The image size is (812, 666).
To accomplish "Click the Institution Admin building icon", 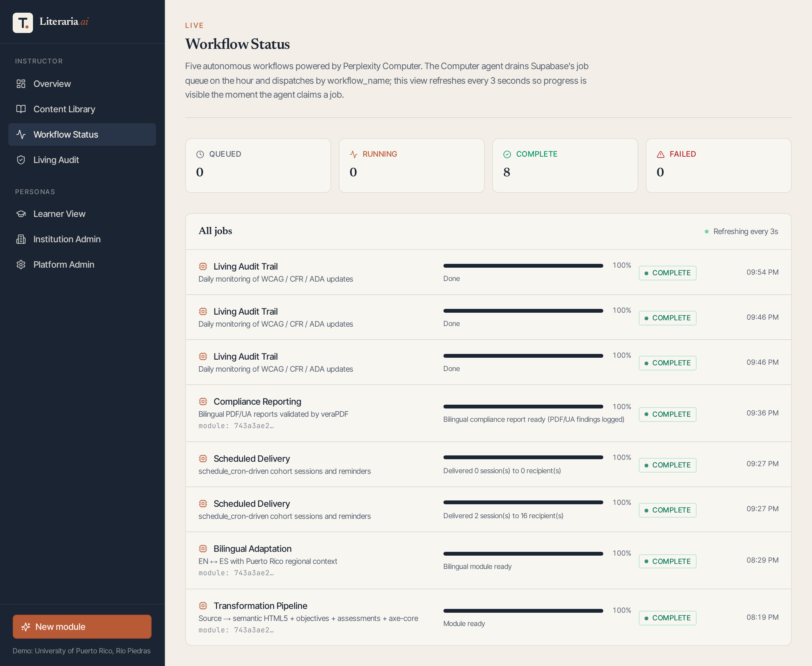I will (x=21, y=239).
